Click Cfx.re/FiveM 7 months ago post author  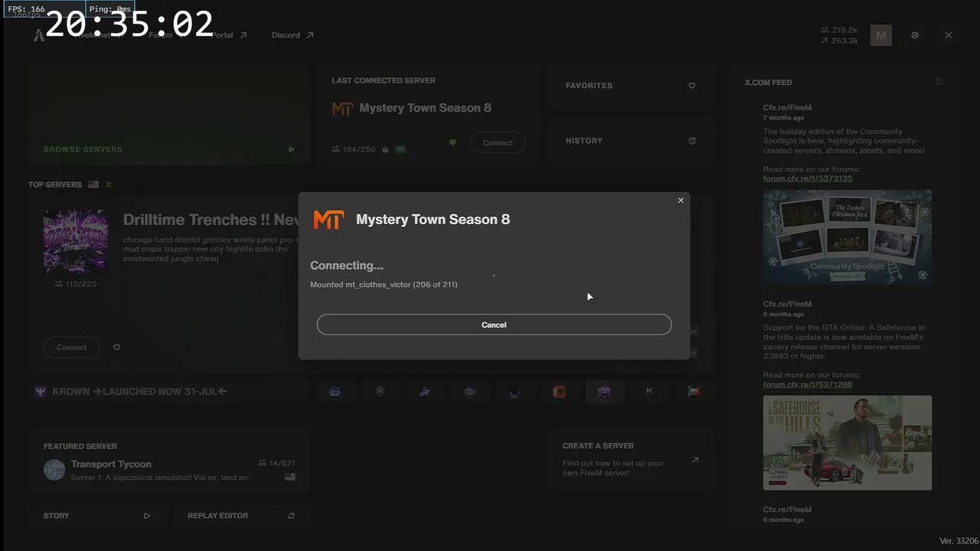tap(787, 108)
